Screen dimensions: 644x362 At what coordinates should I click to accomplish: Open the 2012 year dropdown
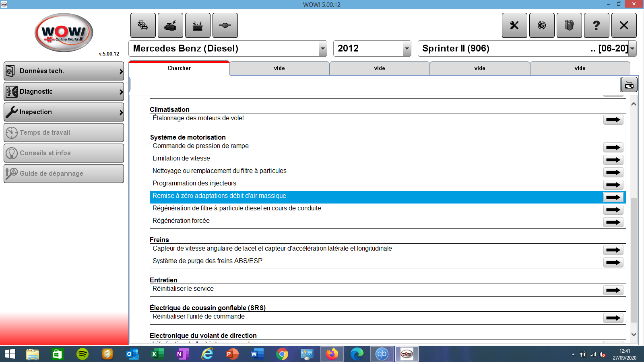[x=407, y=49]
